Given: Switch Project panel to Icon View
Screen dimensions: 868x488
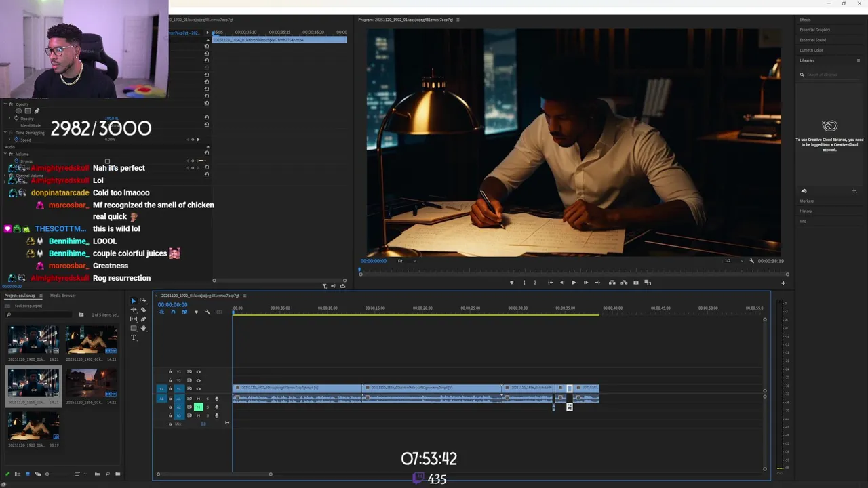Looking at the screenshot, I should [x=28, y=474].
